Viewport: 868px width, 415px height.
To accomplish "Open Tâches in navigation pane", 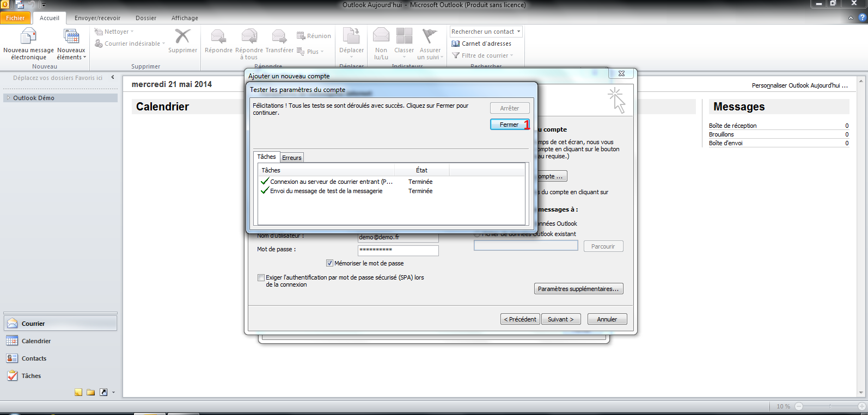I will [31, 376].
